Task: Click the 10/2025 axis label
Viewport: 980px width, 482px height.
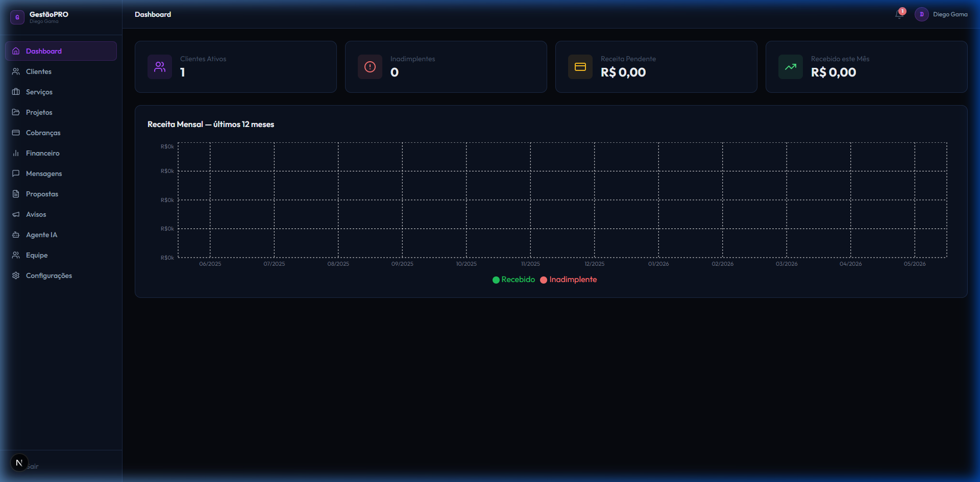Action: (467, 264)
